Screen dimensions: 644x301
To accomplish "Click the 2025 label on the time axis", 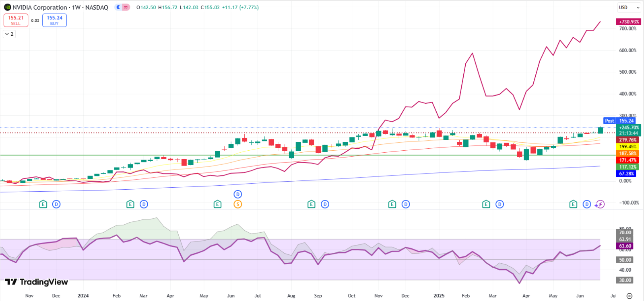I will 439,296.
